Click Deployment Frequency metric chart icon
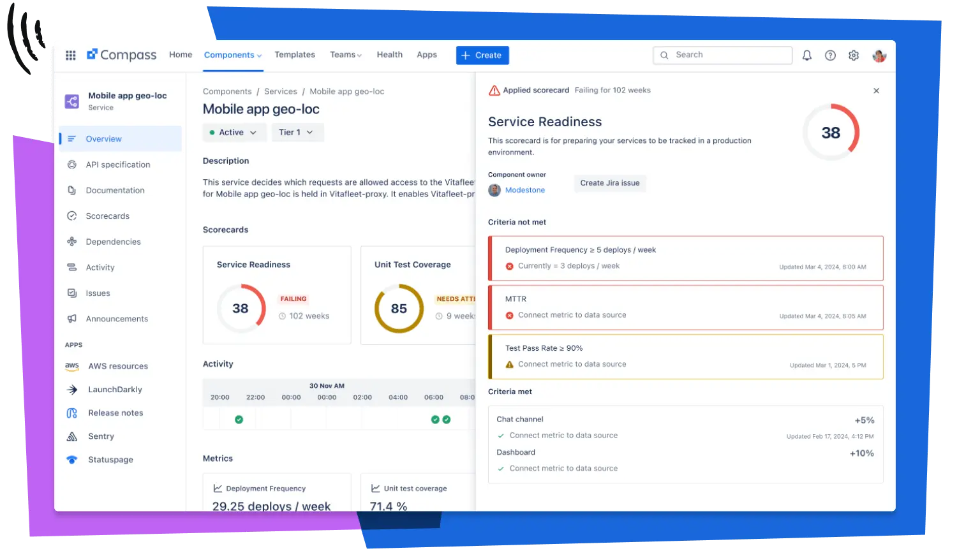The width and height of the screenshot is (980, 551). click(x=218, y=489)
